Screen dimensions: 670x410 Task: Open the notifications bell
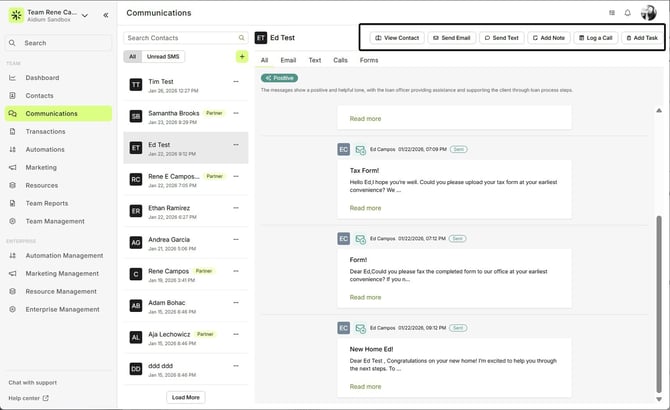pyautogui.click(x=628, y=13)
